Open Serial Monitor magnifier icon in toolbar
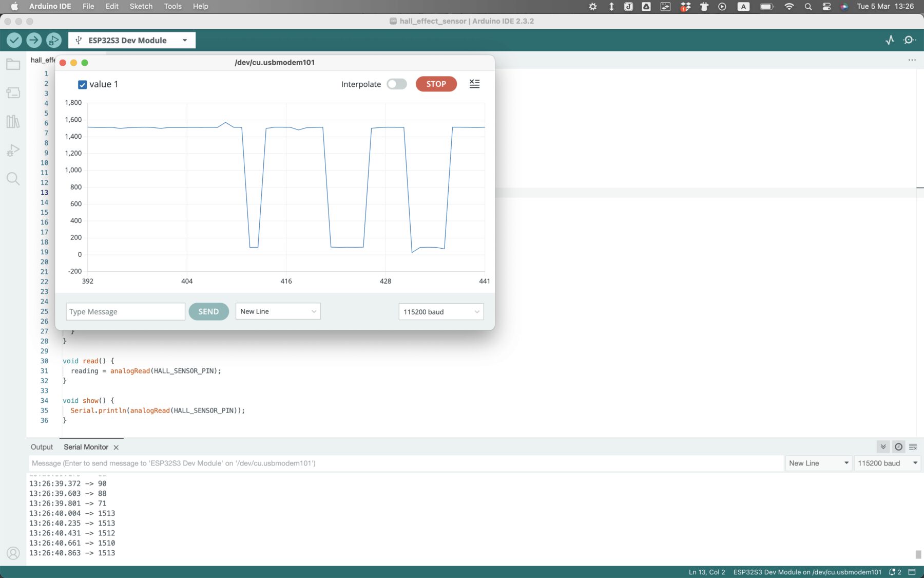Image resolution: width=924 pixels, height=578 pixels. click(x=910, y=40)
